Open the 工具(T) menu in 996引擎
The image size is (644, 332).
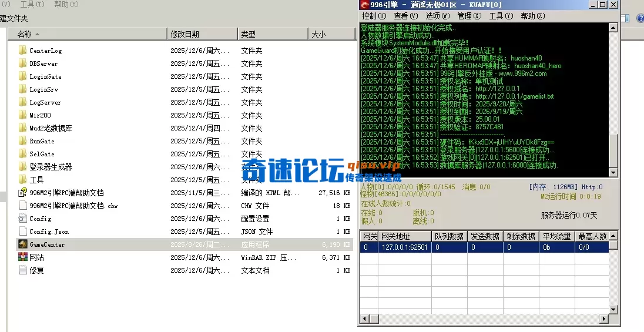click(501, 16)
